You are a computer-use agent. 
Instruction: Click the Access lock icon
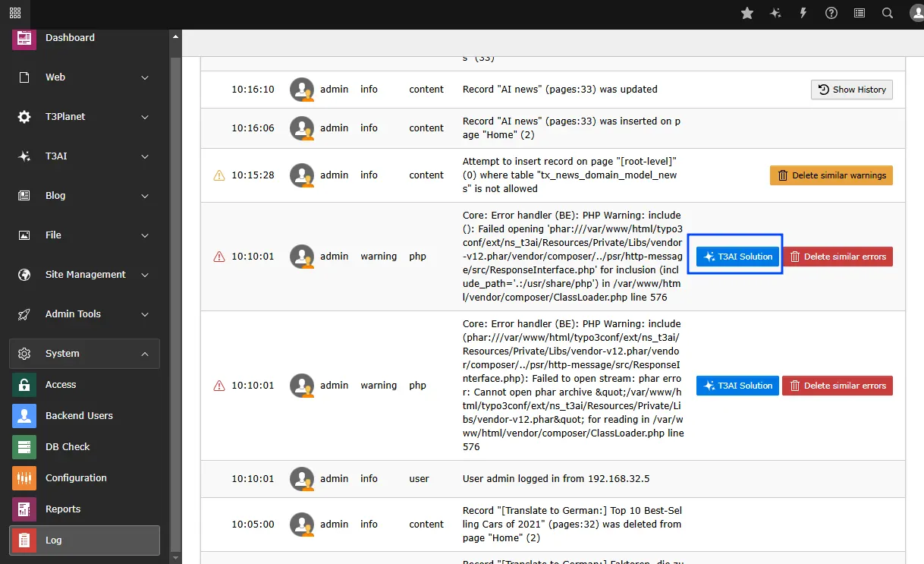click(x=24, y=385)
